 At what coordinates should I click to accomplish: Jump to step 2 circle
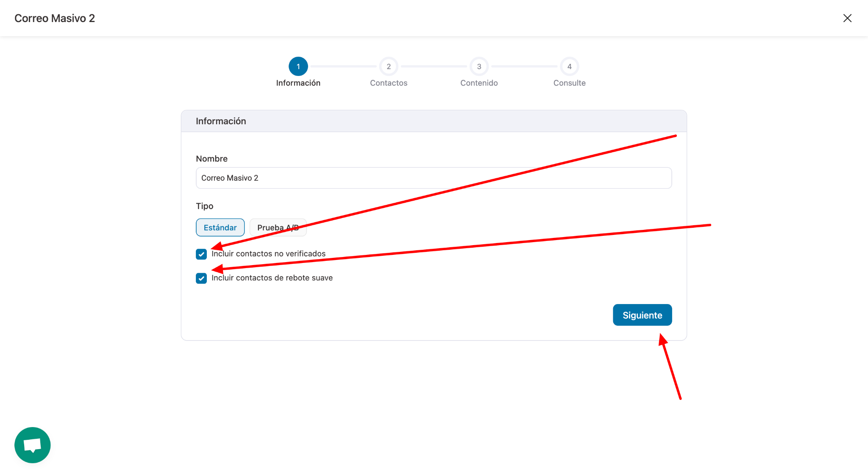pyautogui.click(x=388, y=67)
